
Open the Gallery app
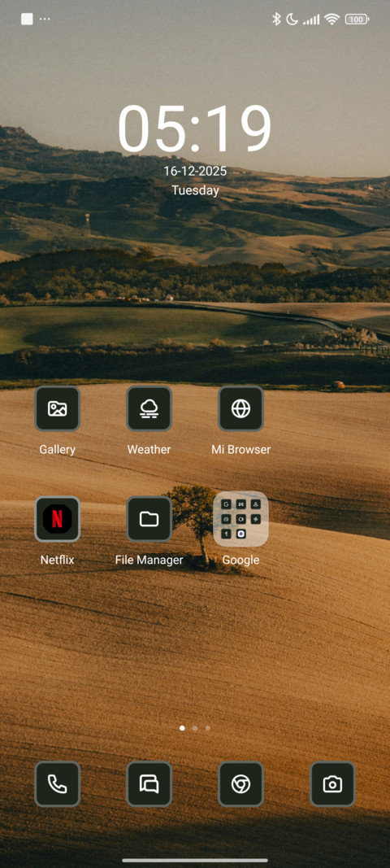(58, 408)
